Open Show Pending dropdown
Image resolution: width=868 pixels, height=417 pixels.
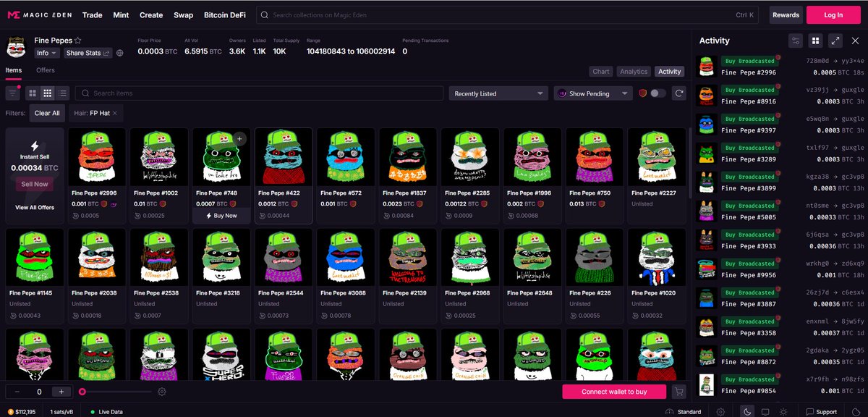[593, 93]
